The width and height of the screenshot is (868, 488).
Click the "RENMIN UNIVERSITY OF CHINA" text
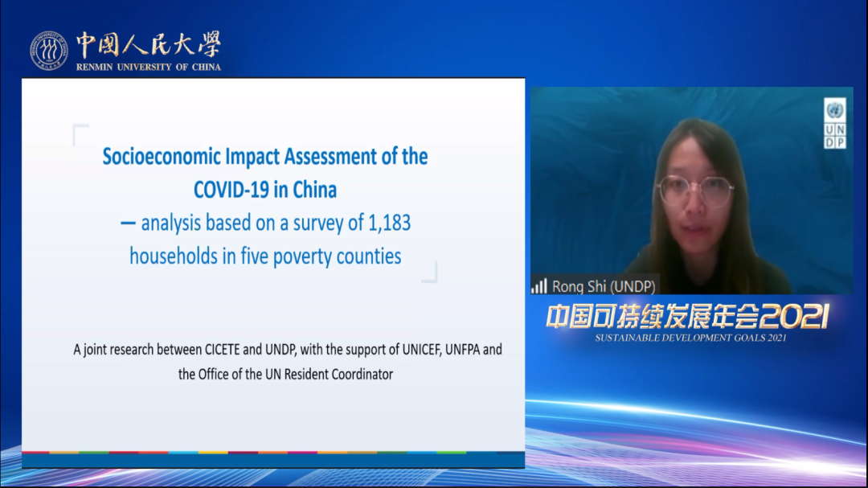[148, 67]
